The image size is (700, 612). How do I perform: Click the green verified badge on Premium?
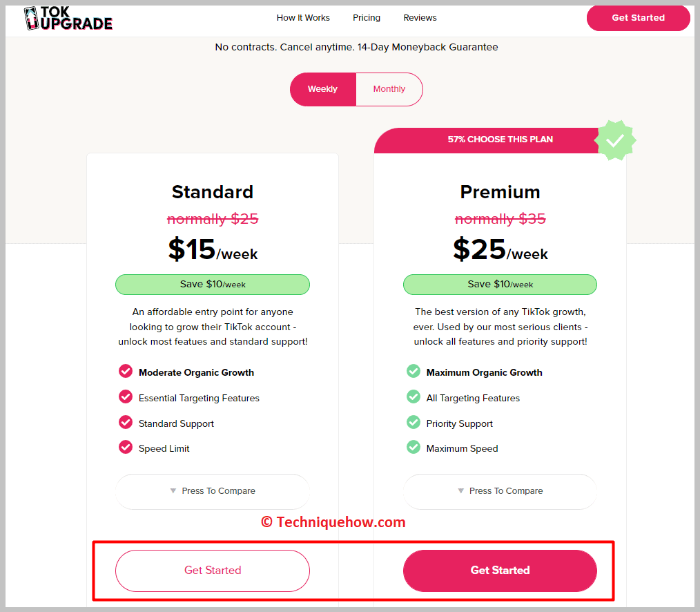[615, 140]
